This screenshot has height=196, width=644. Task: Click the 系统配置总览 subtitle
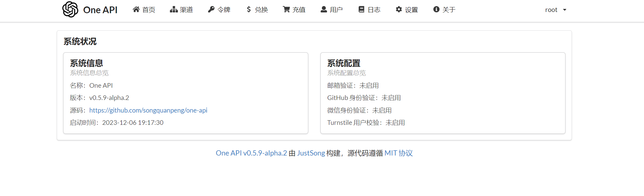pos(347,73)
